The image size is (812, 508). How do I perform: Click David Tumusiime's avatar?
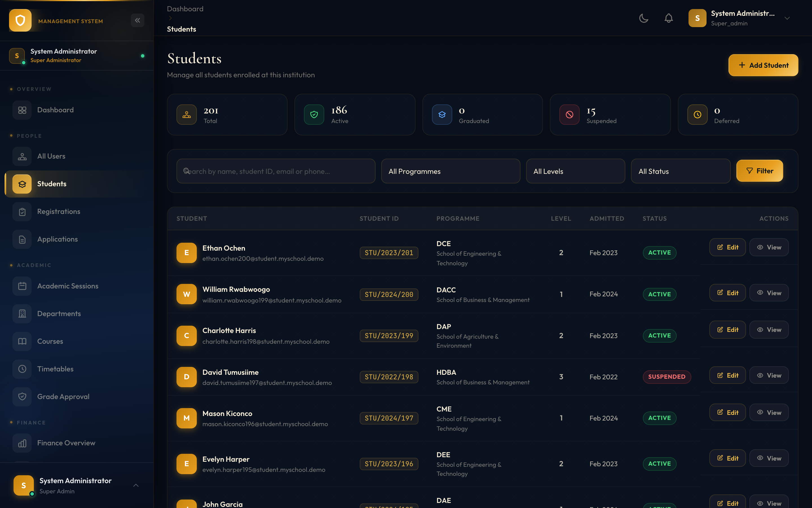pos(187,377)
